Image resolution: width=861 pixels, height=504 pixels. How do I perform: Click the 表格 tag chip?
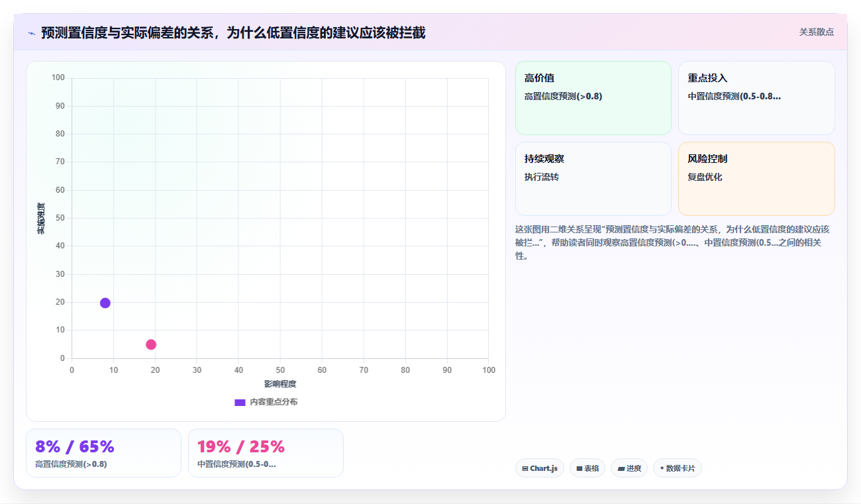[587, 468]
